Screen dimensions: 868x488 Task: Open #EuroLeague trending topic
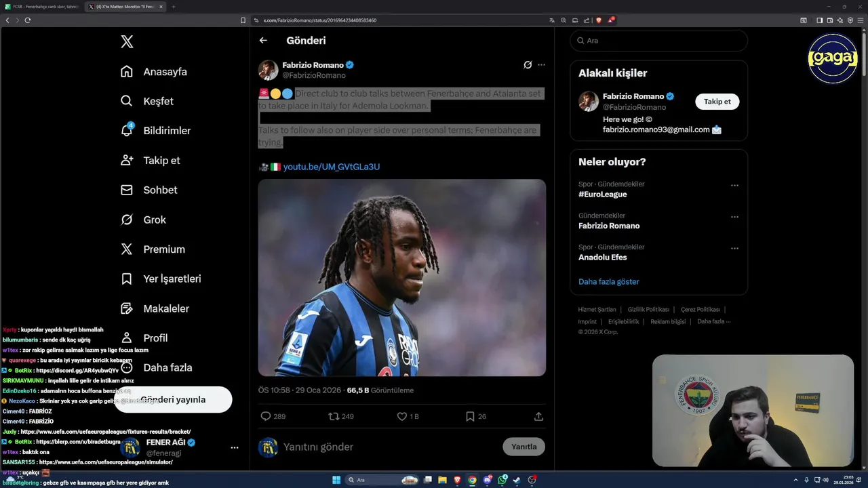tap(603, 195)
